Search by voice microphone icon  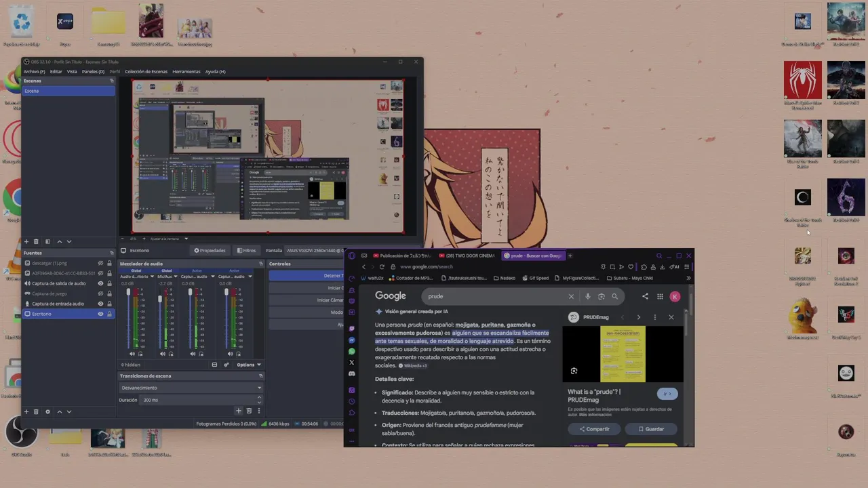(587, 296)
